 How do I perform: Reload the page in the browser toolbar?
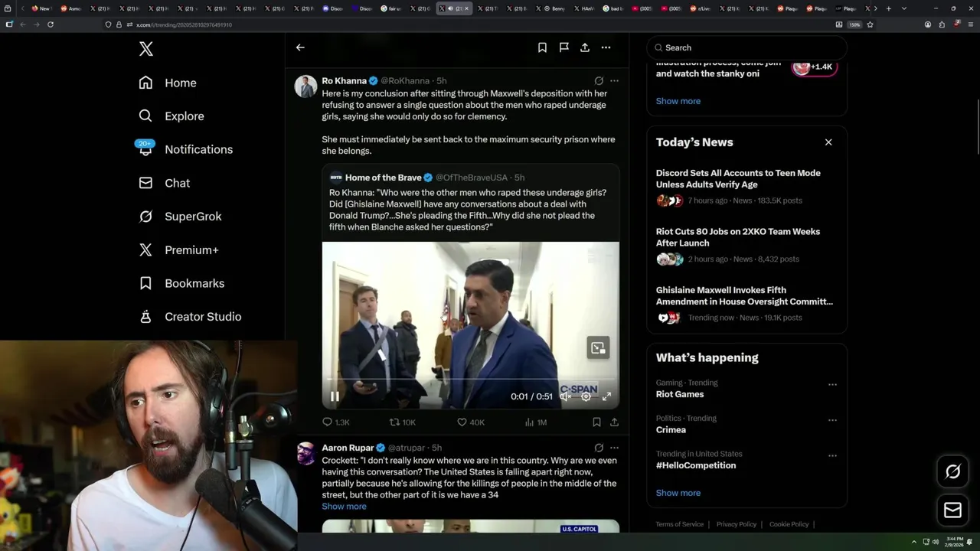51,24
